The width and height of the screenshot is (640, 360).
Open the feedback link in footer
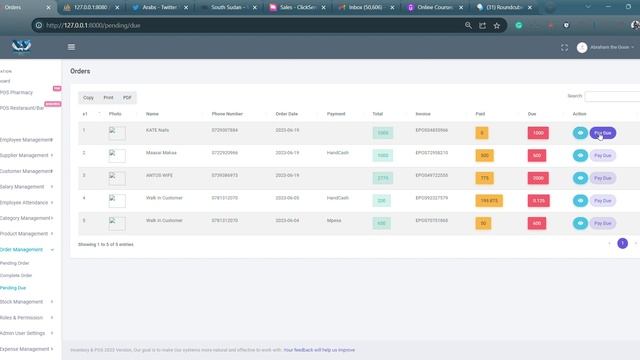tap(319, 350)
